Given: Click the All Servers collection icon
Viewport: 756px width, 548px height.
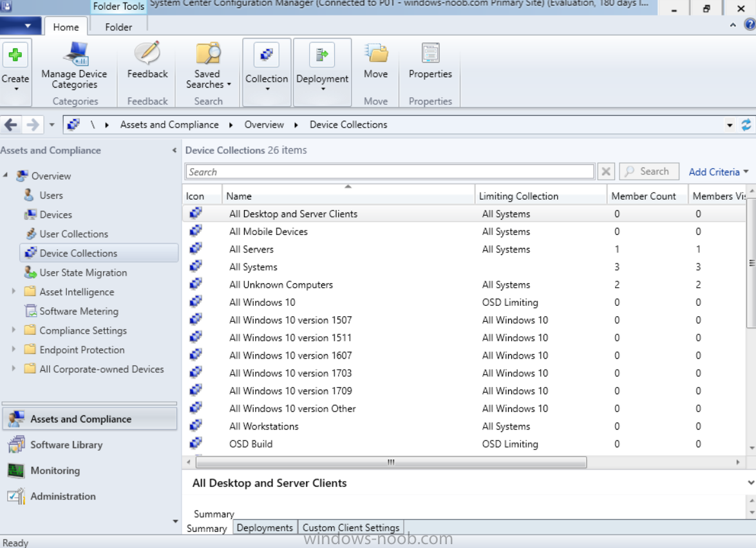Looking at the screenshot, I should (195, 249).
